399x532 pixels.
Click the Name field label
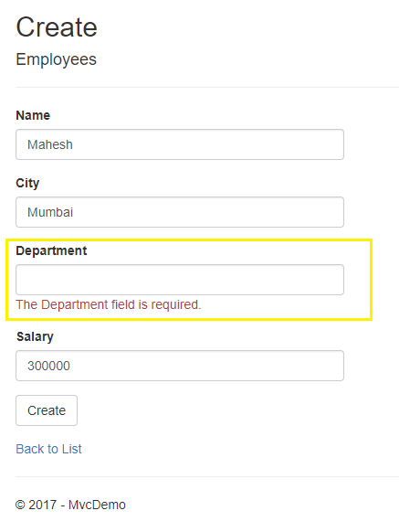[x=33, y=115]
